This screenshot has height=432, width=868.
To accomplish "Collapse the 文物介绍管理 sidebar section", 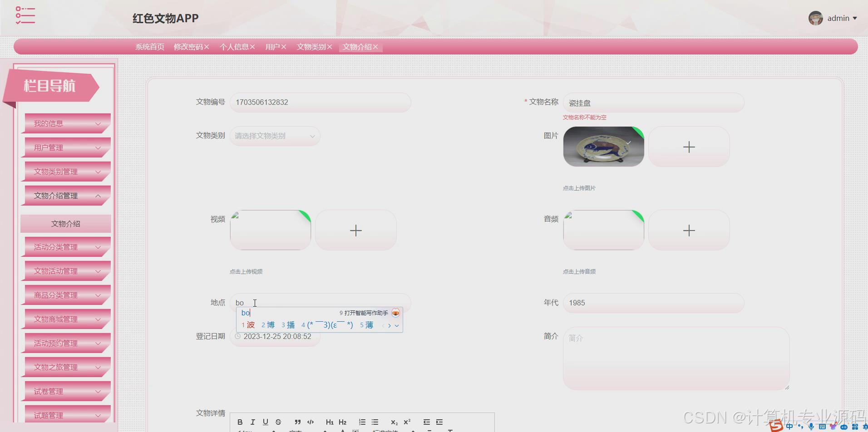I will 65,196.
